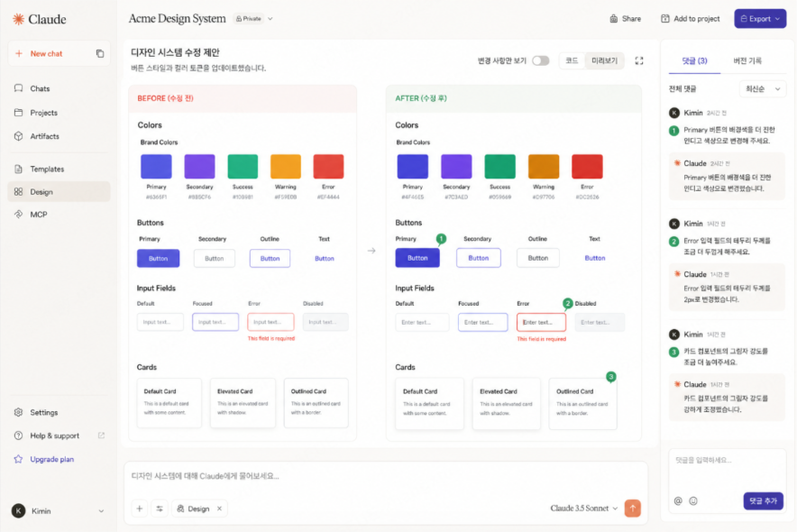Viewport: 797px width, 532px height.
Task: Click the mention @ icon in comment box
Action: coord(678,501)
